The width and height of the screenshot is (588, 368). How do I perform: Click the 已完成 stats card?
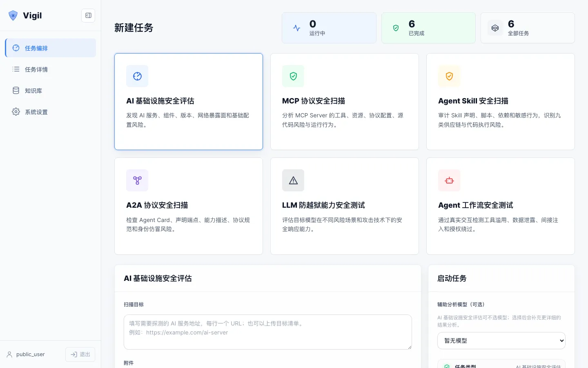[x=428, y=28]
